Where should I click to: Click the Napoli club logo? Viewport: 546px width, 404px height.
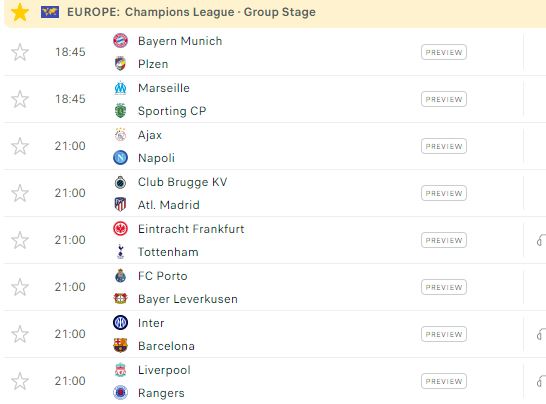tap(120, 158)
